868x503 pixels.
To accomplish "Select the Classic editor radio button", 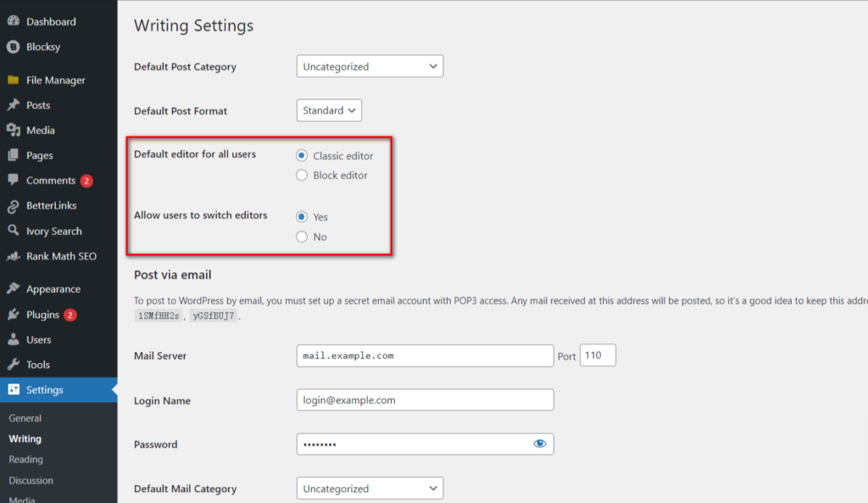I will (x=302, y=156).
